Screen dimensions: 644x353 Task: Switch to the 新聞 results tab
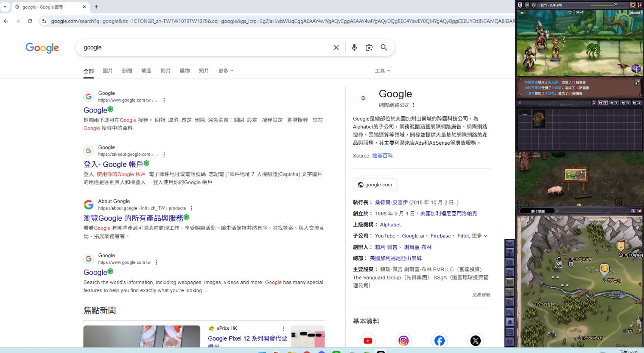(x=127, y=71)
